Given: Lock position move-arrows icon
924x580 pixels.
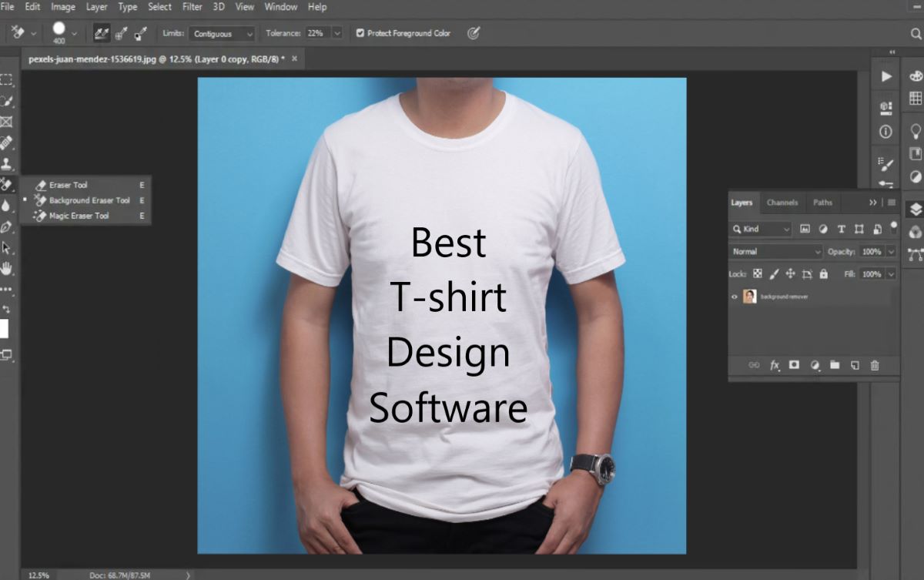Looking at the screenshot, I should click(x=791, y=274).
